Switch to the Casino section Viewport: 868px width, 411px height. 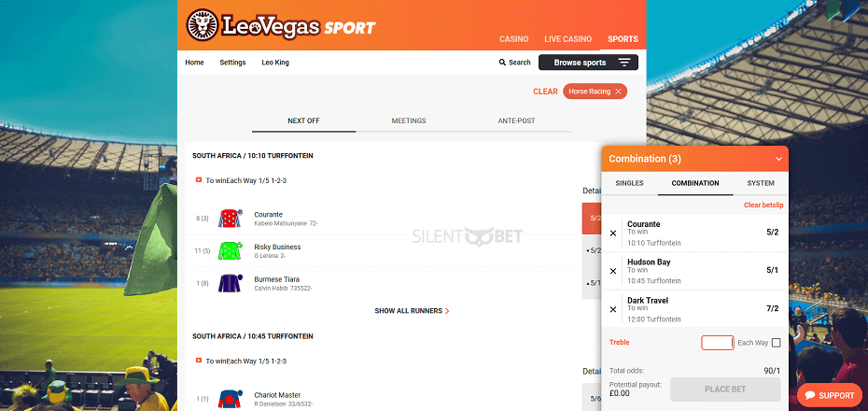(513, 39)
